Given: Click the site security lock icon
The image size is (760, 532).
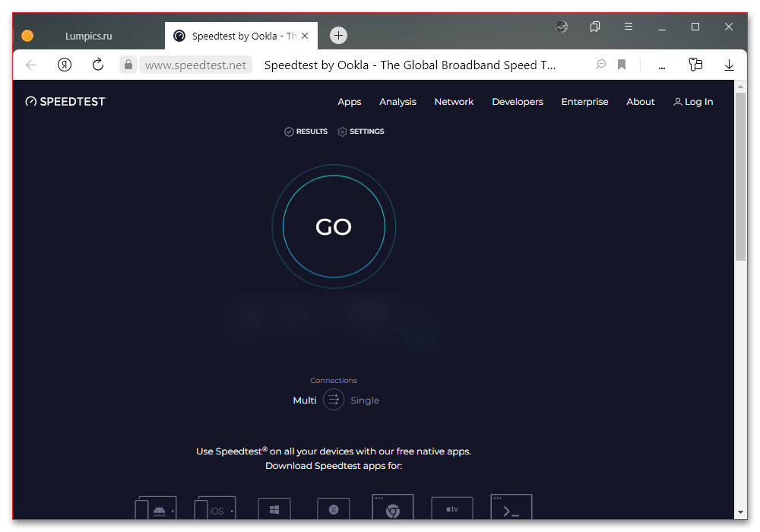Looking at the screenshot, I should coord(128,65).
